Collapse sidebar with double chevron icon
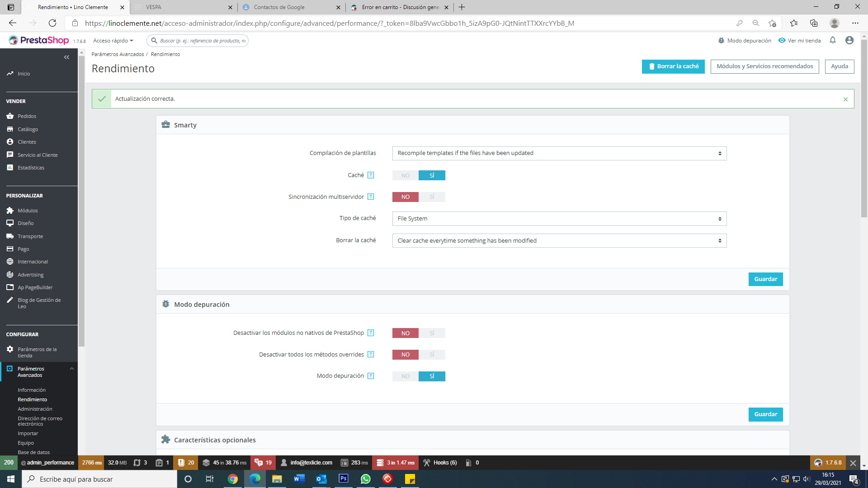The height and width of the screenshot is (488, 868). coord(66,57)
